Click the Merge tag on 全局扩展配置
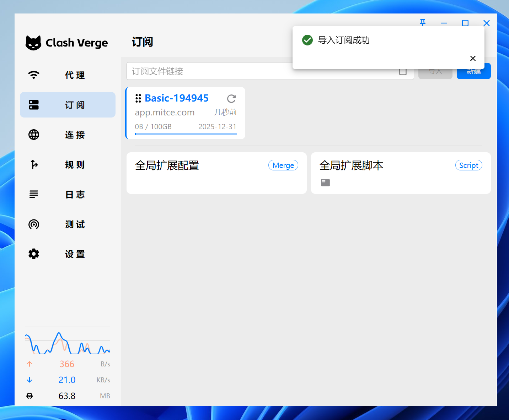 (283, 165)
